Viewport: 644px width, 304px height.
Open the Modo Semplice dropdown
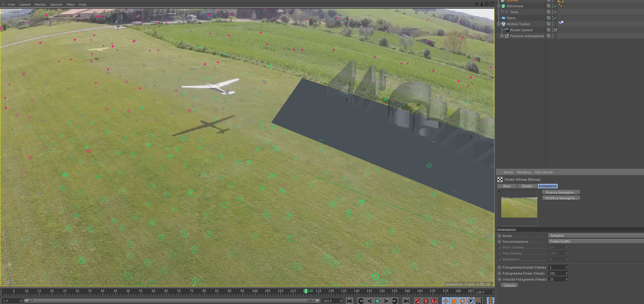pos(596,236)
